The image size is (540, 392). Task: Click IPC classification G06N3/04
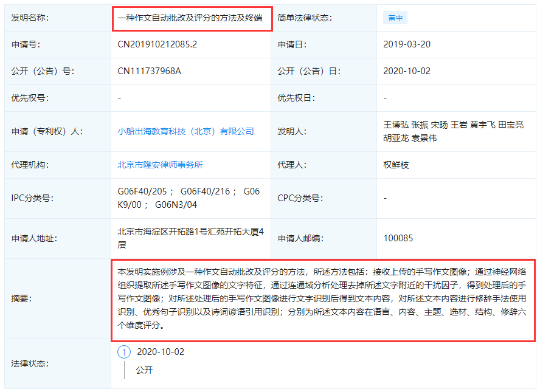176,205
